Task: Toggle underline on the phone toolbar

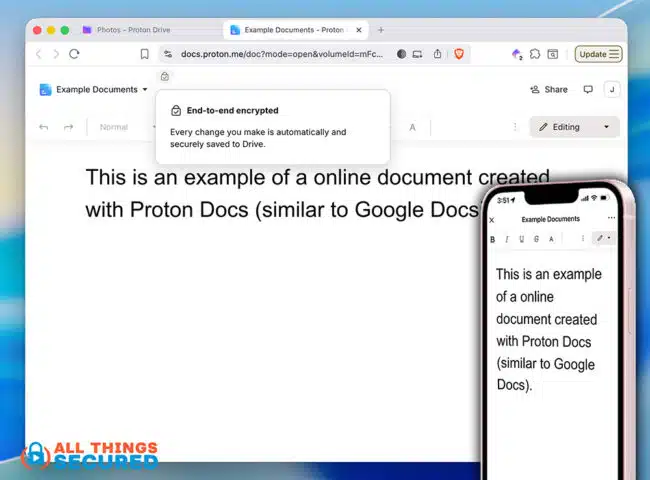Action: coord(521,239)
